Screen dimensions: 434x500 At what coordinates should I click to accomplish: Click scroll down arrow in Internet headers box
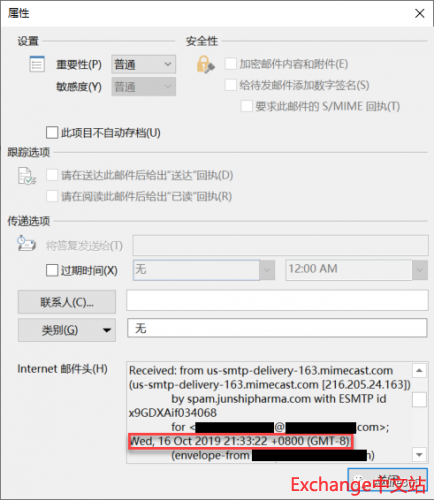click(419, 454)
